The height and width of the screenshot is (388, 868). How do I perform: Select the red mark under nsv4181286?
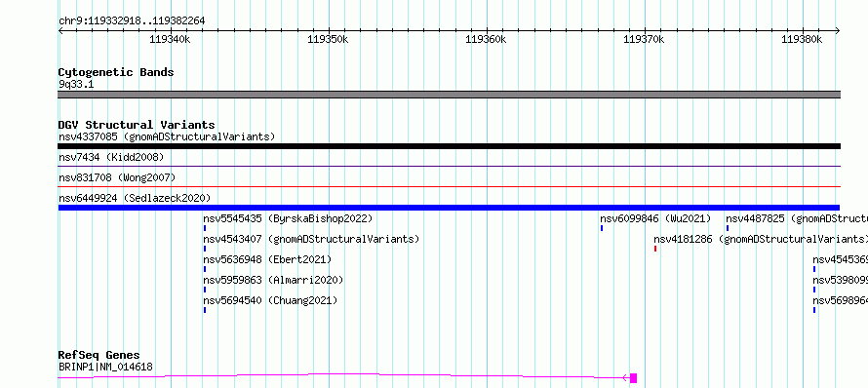click(655, 249)
